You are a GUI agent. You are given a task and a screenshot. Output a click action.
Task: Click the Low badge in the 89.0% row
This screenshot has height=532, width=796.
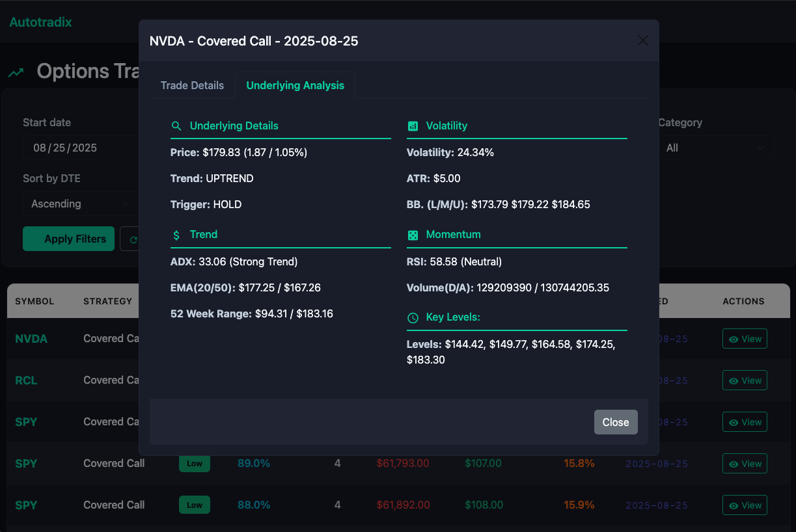195,464
